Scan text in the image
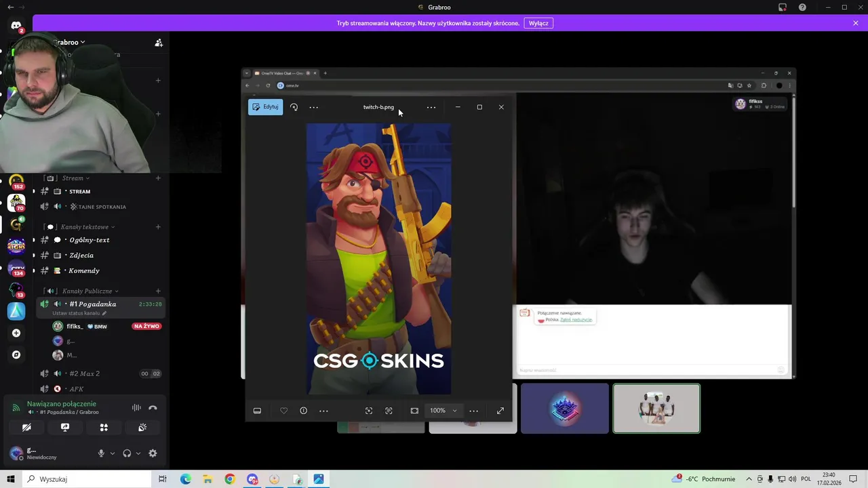 389,411
